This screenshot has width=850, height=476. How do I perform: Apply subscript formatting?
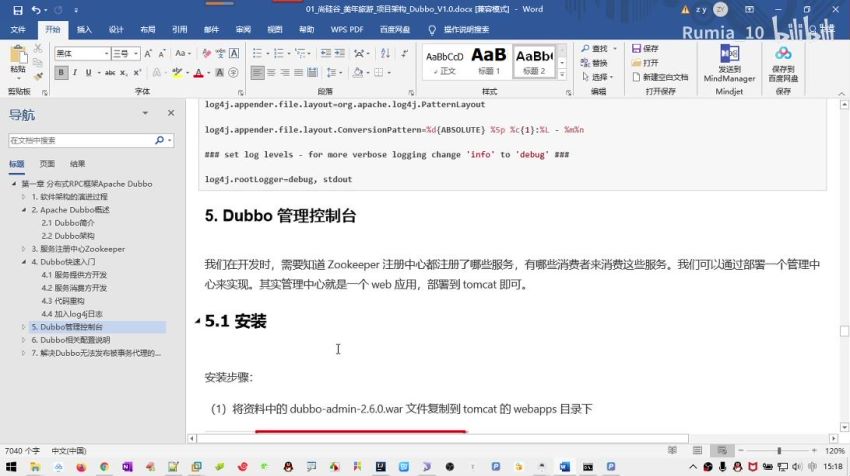pyautogui.click(x=124, y=73)
